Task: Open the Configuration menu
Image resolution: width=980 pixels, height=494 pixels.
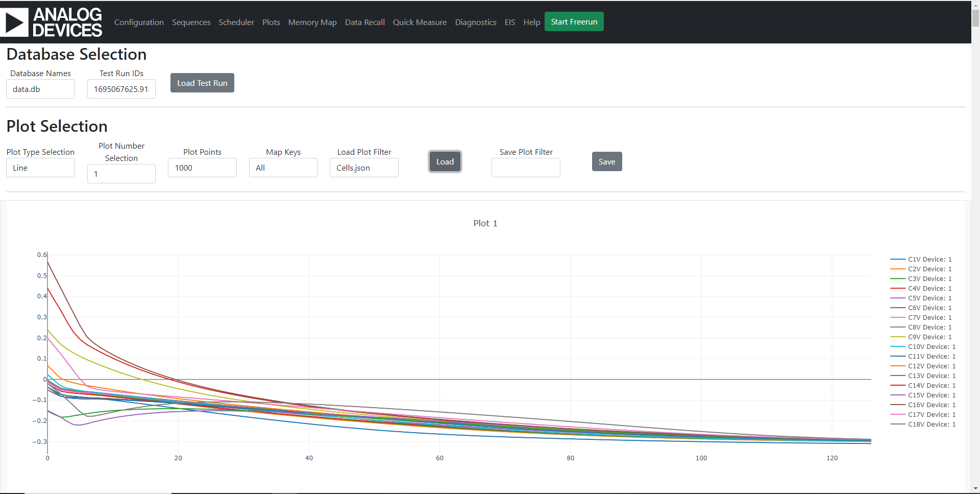Action: click(138, 22)
